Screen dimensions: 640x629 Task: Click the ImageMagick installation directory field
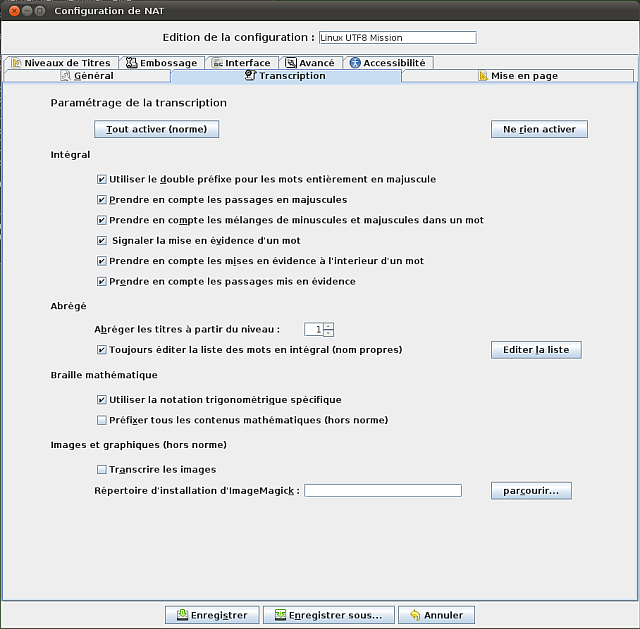tap(383, 491)
